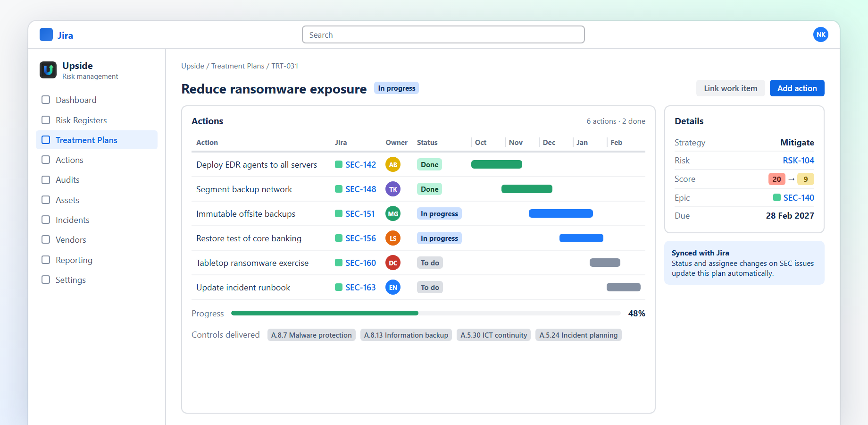Open the SEC-163 issue link
The width and height of the screenshot is (868, 425).
(x=360, y=287)
